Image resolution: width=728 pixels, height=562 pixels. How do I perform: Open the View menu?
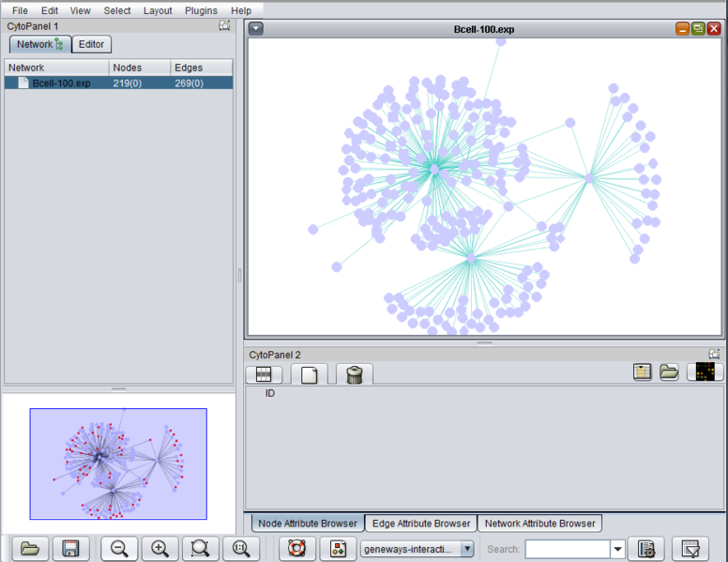pos(80,10)
